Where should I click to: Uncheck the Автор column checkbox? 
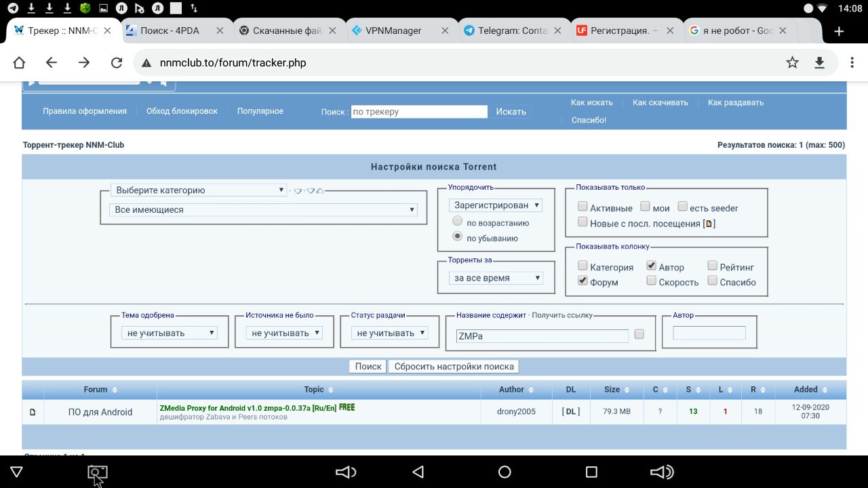coord(651,266)
